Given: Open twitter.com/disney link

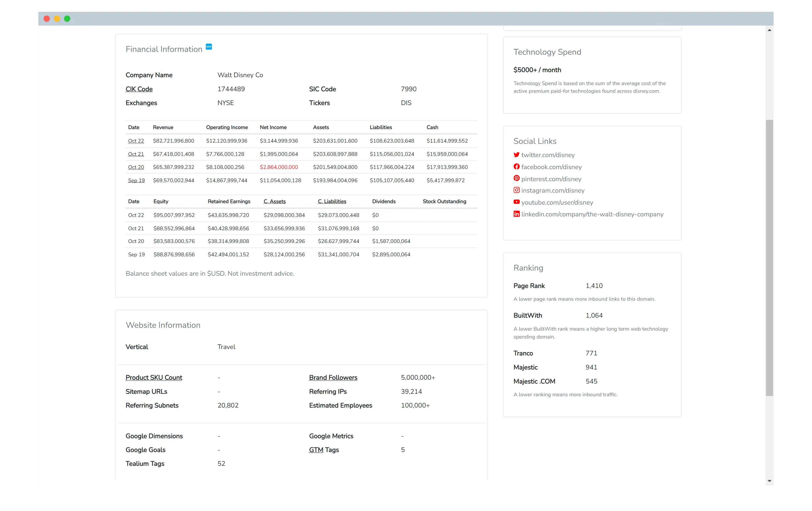Looking at the screenshot, I should (548, 155).
